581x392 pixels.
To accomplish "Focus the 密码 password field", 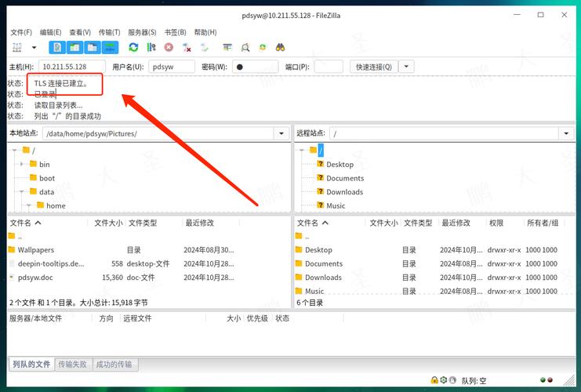I will click(x=256, y=67).
